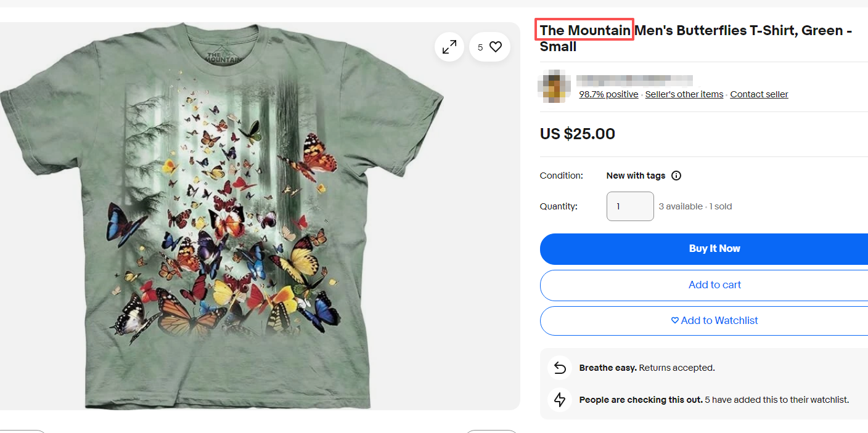Viewport: 868px width, 433px height.
Task: Open the enlarge image view icon
Action: click(449, 47)
